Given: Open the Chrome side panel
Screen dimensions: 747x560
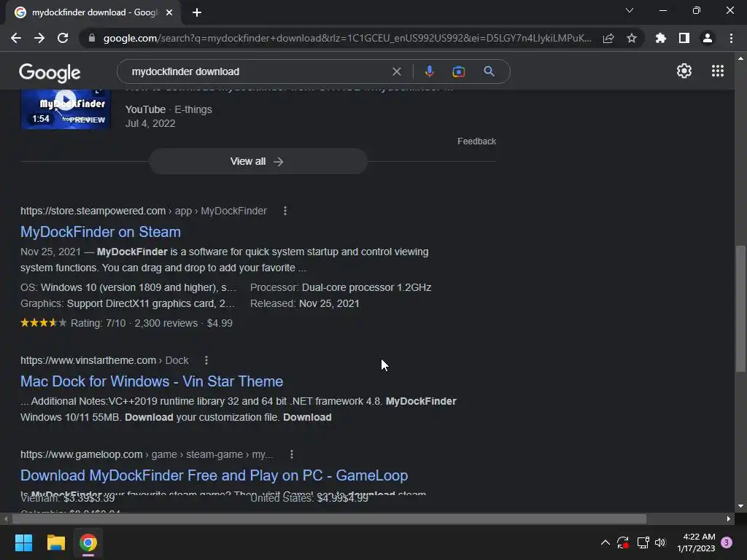Looking at the screenshot, I should pyautogui.click(x=684, y=38).
